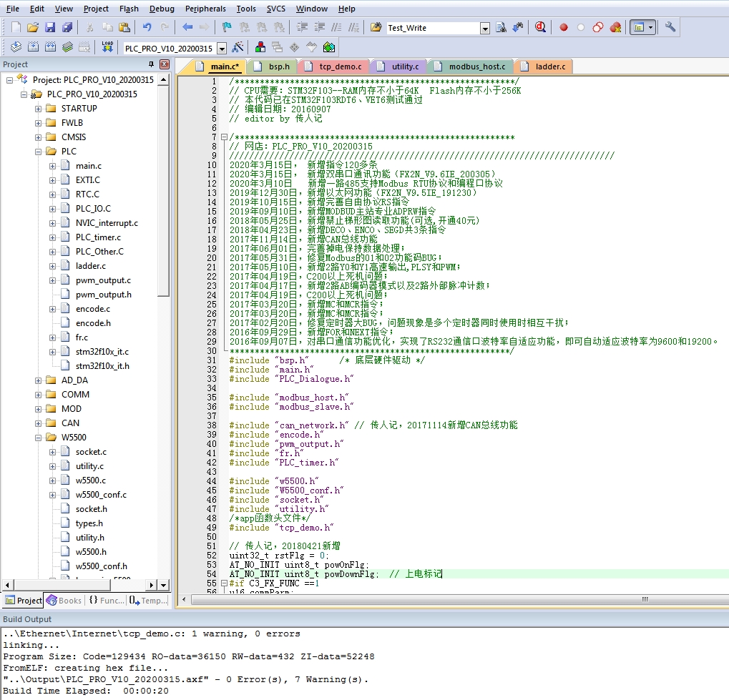Kill all breakpoints icon
Image resolution: width=729 pixels, height=700 pixels.
(615, 27)
